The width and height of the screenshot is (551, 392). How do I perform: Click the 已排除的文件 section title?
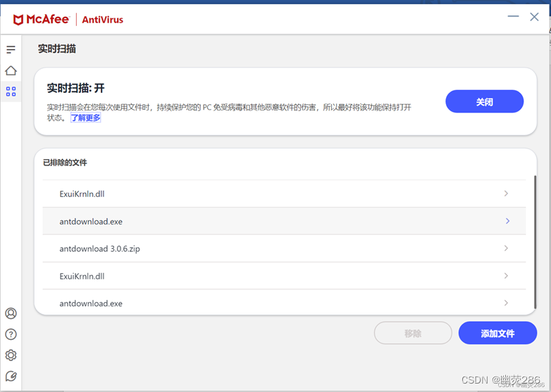[x=65, y=163]
